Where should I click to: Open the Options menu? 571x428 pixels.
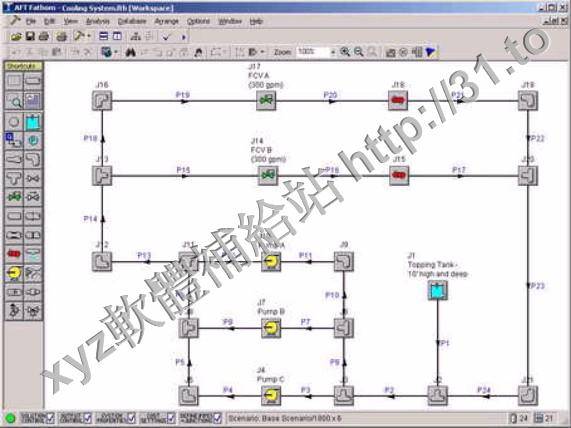[198, 21]
